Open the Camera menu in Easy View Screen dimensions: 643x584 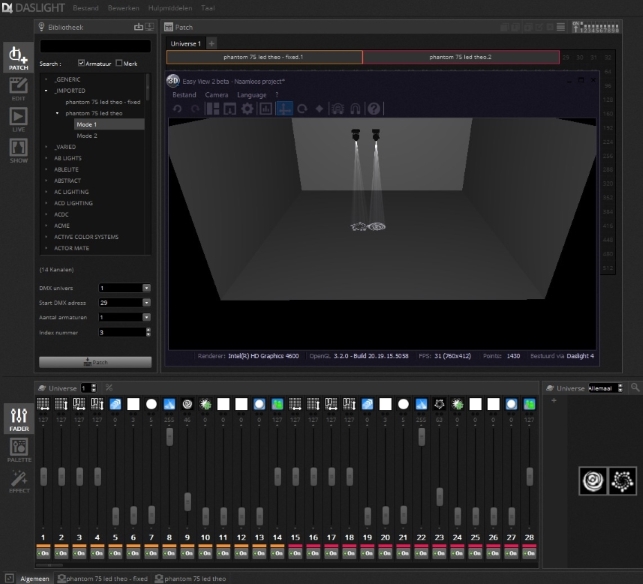point(217,95)
